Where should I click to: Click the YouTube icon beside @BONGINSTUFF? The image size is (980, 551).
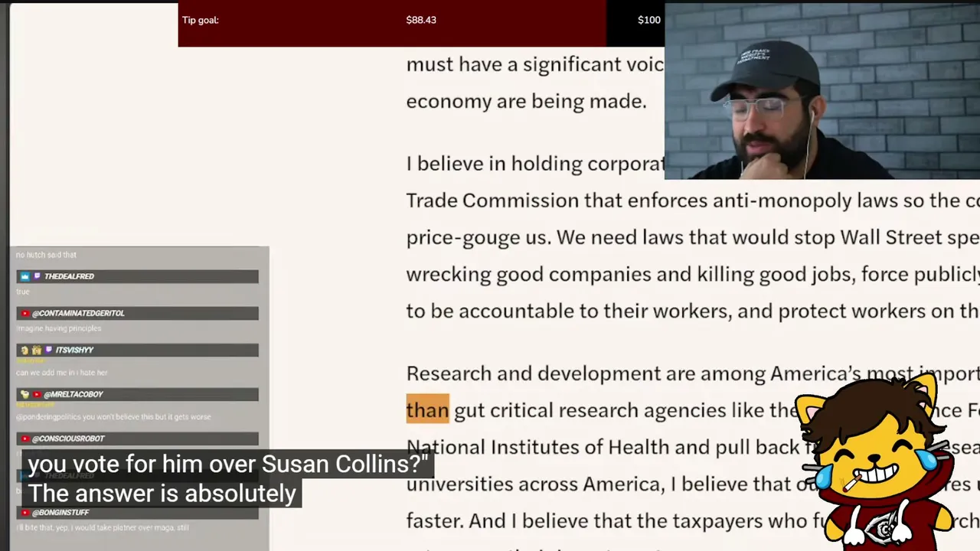point(25,512)
